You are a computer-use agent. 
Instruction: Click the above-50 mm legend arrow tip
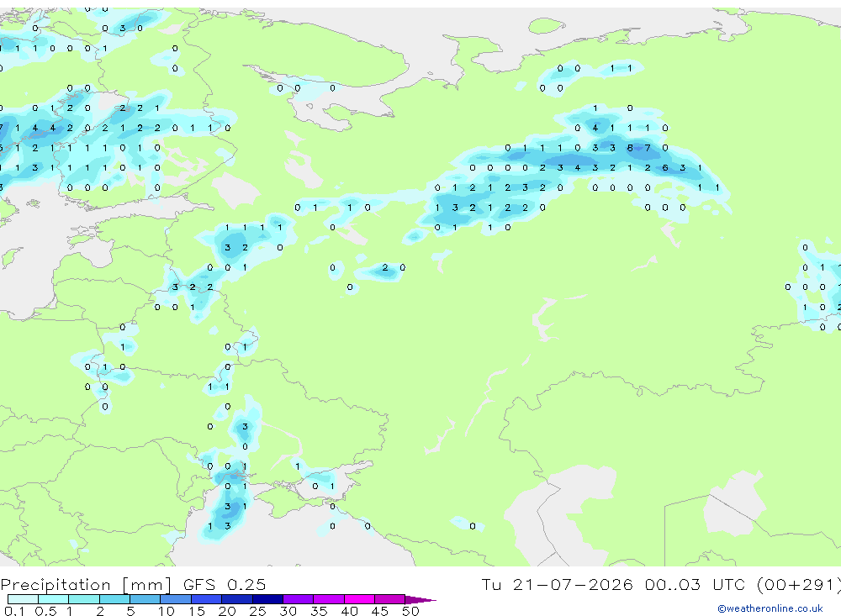tap(420, 599)
